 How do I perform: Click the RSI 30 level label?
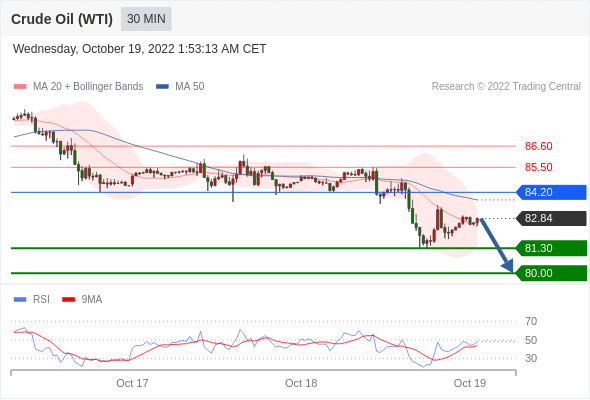(531, 358)
